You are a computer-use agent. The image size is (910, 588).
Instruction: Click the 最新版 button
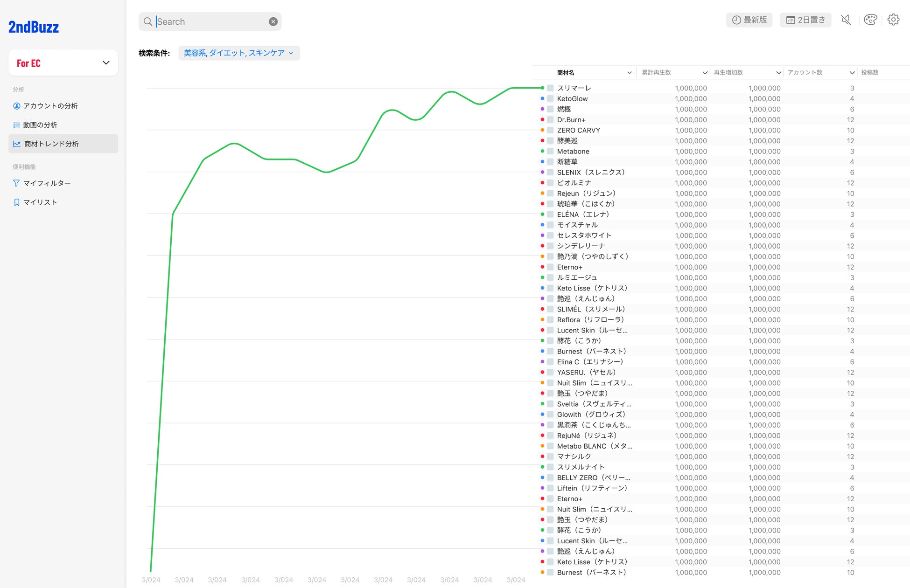(749, 20)
